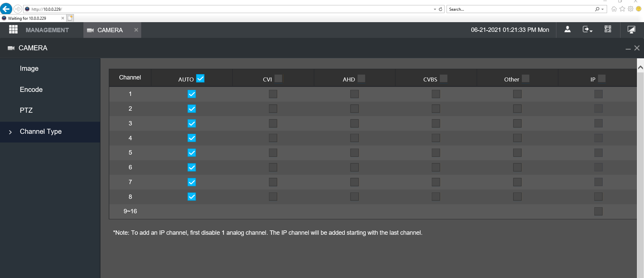Toggle the IP header checkbox
The image size is (644, 278).
[x=602, y=78]
